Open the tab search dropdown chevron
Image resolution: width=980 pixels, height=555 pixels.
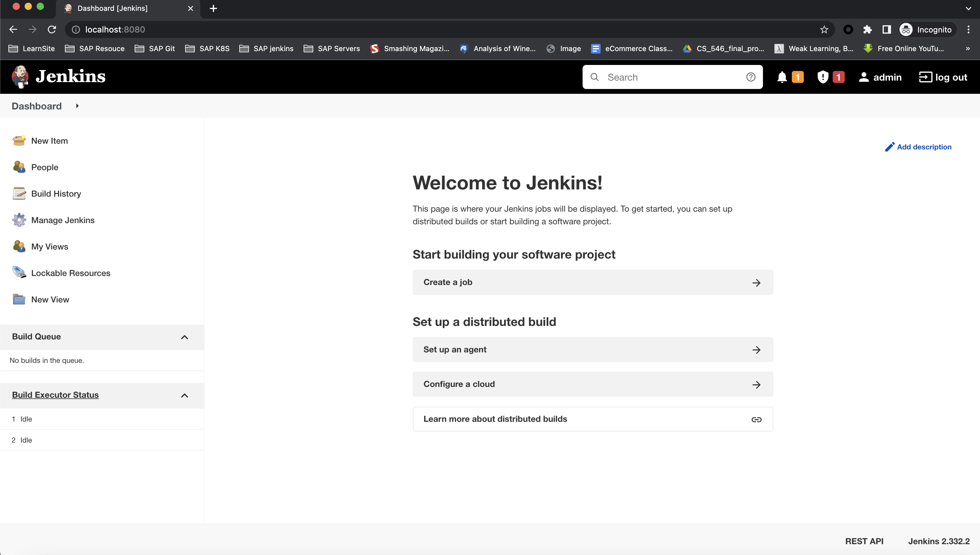point(968,8)
